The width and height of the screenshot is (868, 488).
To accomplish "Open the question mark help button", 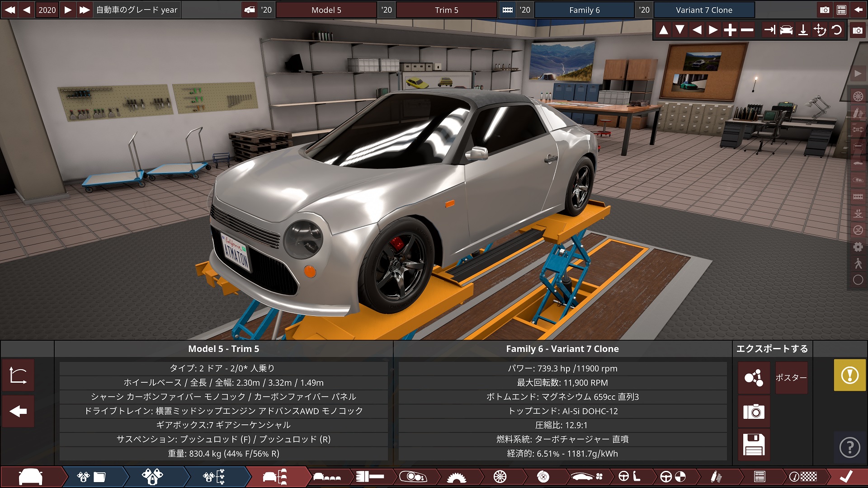I will click(x=849, y=447).
